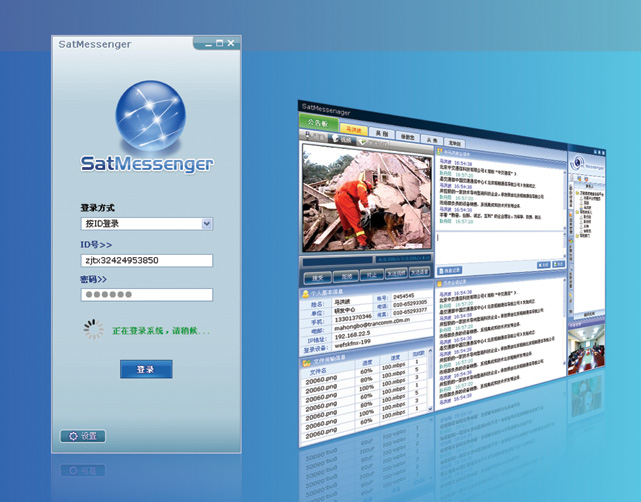Click the telephone 010-65293305
The image size is (641, 502).
coord(410,303)
